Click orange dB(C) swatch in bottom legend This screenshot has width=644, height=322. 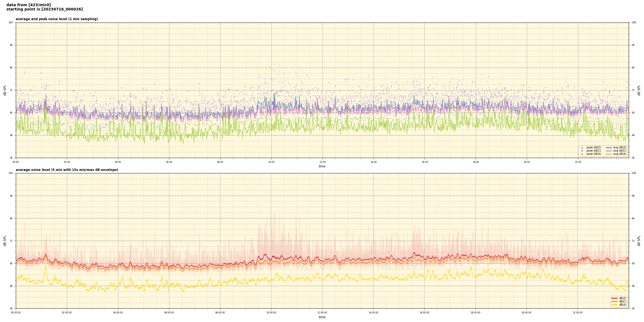614,301
